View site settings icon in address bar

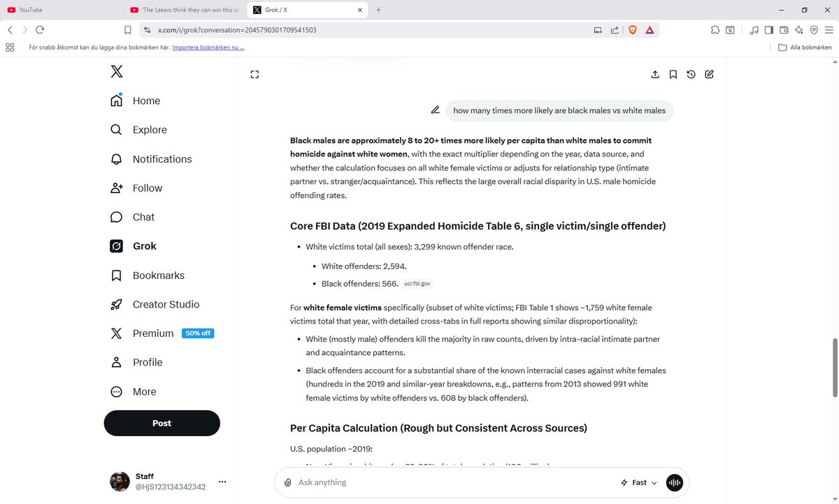point(146,30)
